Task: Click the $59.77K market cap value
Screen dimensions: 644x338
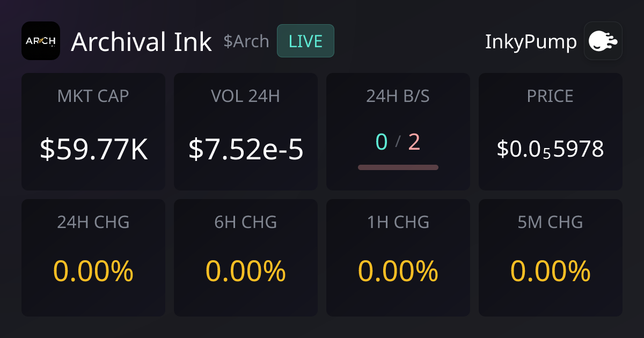Action: click(93, 150)
